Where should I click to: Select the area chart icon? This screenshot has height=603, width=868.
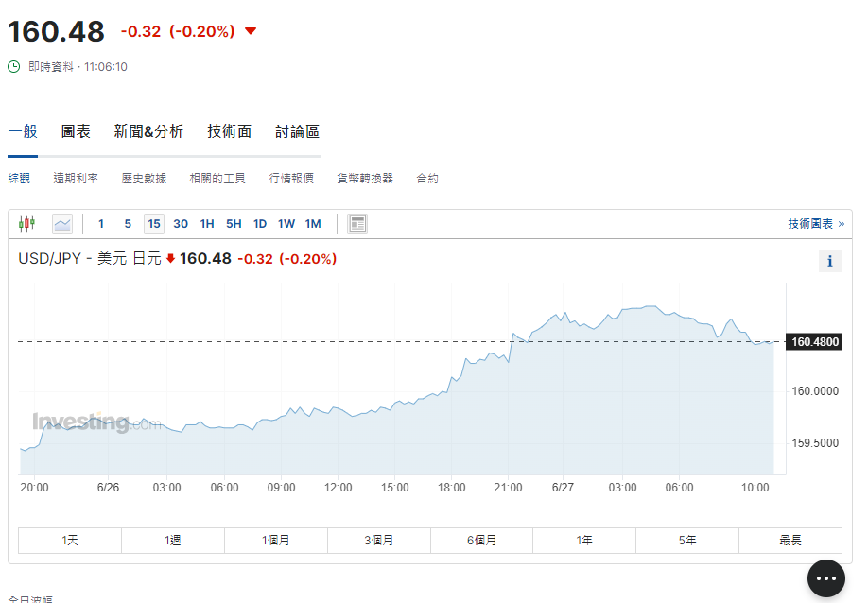(62, 224)
